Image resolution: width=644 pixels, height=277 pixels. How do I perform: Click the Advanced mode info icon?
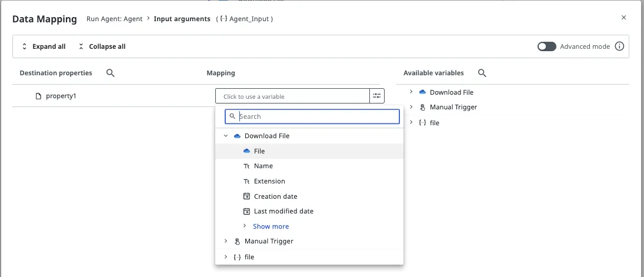coord(619,46)
